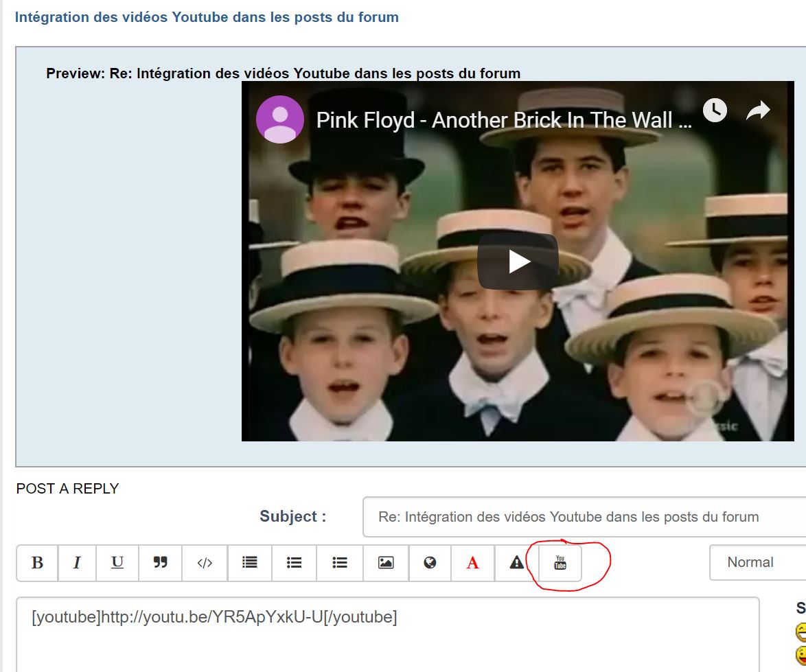Viewport: 806px width, 672px height.
Task: Click the warning triangle toolbar icon
Action: (516, 563)
